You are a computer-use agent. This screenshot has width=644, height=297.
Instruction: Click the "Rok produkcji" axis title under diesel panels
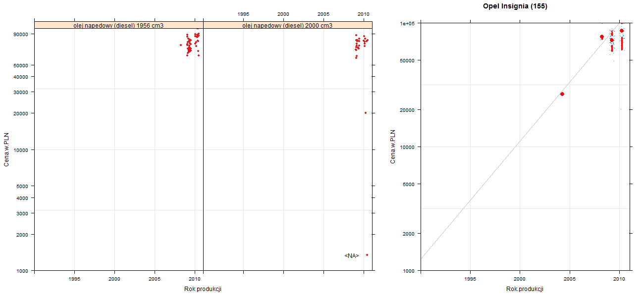[203, 289]
